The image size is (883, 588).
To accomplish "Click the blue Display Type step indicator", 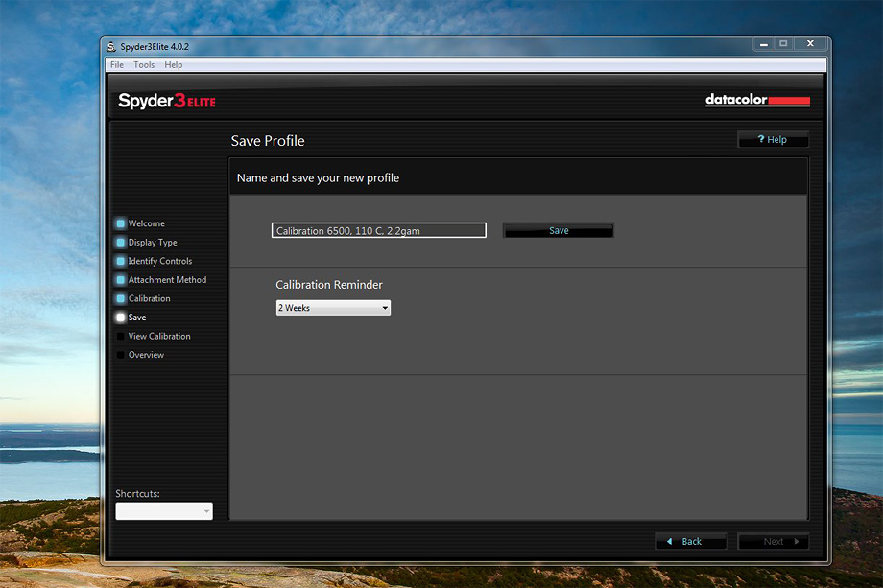I will coord(121,243).
